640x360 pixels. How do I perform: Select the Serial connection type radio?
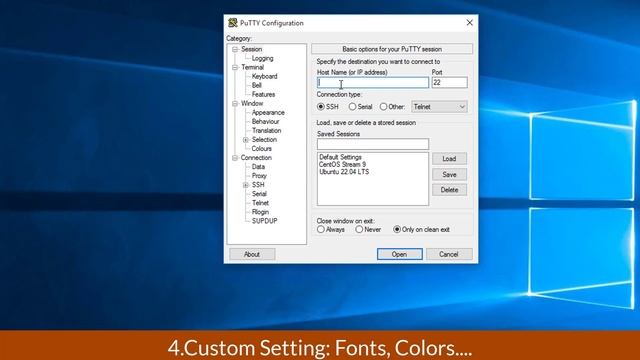352,107
